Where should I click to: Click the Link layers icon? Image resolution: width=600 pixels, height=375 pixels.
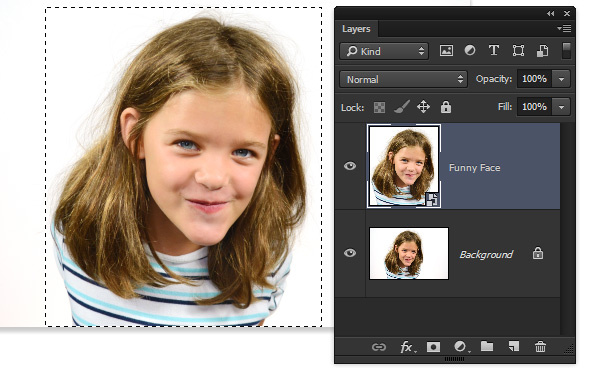(379, 347)
